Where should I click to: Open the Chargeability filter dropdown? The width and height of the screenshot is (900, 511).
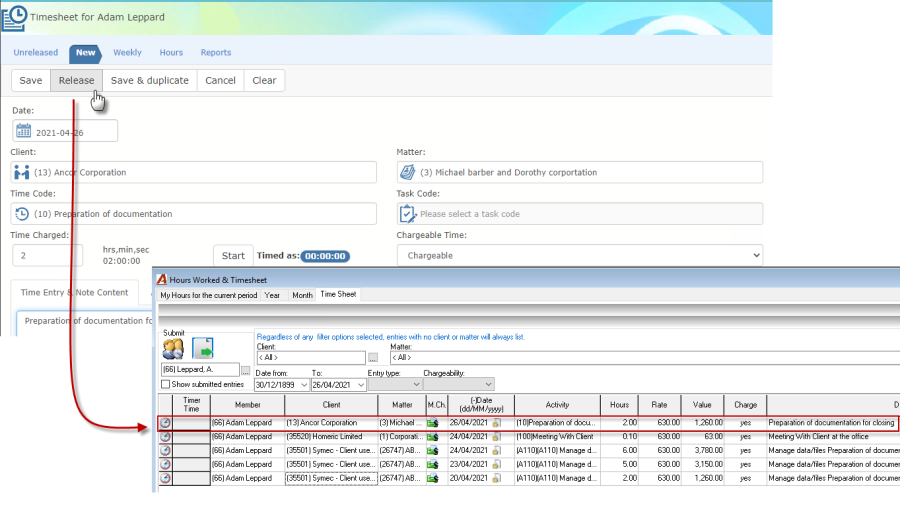(x=459, y=385)
